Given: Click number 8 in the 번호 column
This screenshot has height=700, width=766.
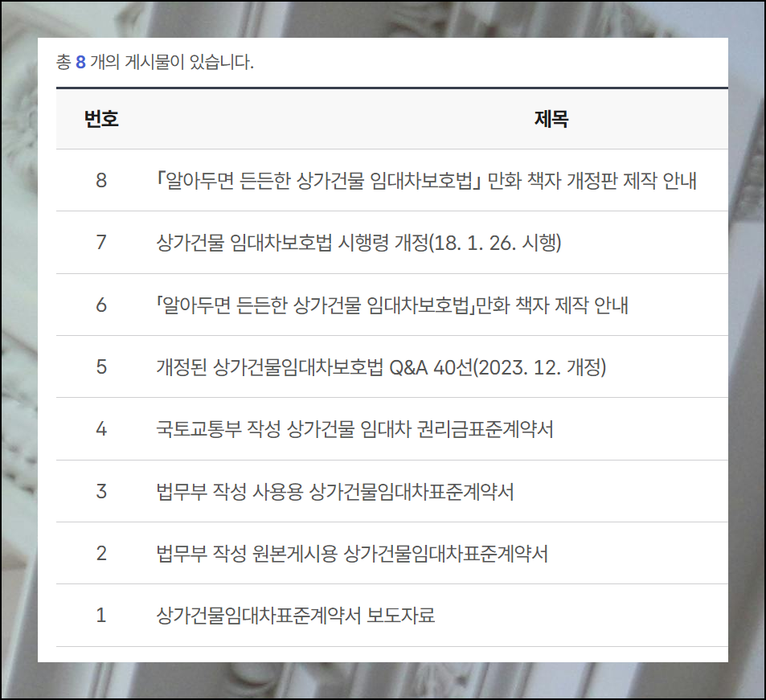Looking at the screenshot, I should pyautogui.click(x=101, y=180).
